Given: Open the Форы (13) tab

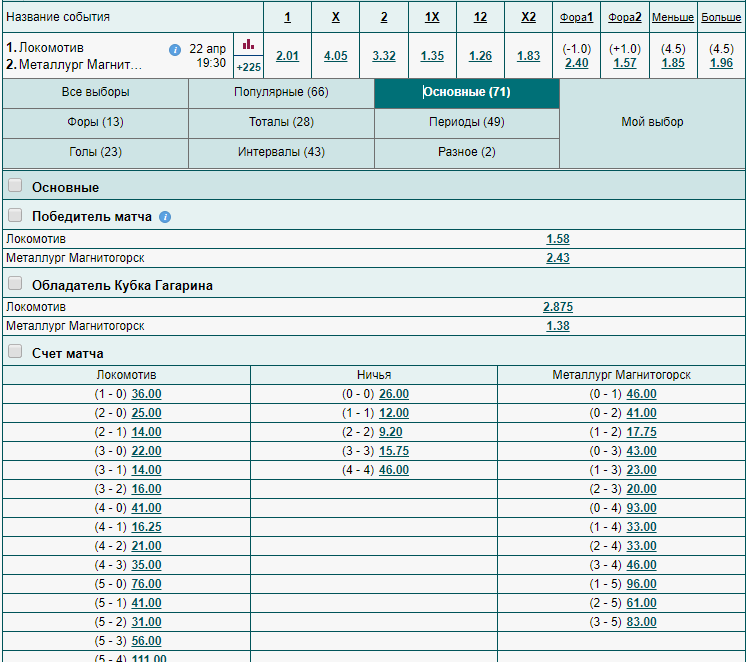Looking at the screenshot, I should point(96,122).
